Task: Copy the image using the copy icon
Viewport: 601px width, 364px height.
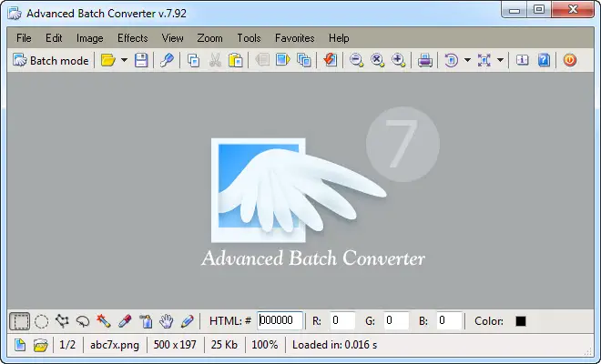Action: 193,61
